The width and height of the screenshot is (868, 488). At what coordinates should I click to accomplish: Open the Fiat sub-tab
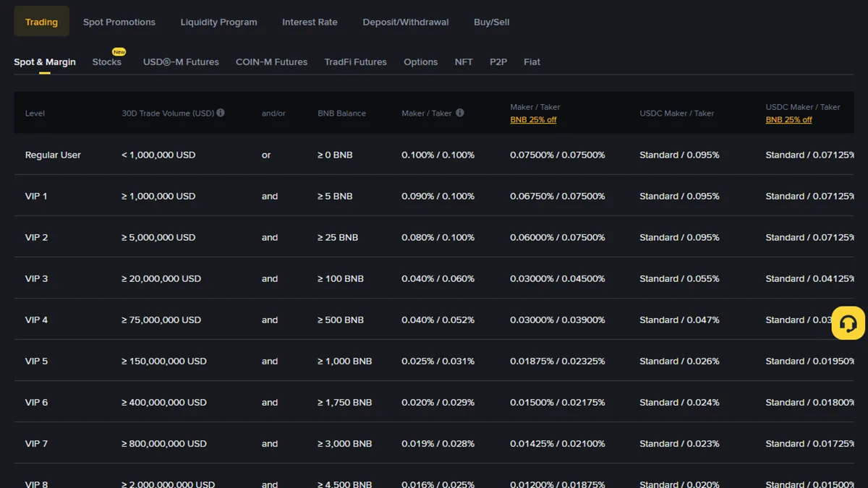(532, 62)
